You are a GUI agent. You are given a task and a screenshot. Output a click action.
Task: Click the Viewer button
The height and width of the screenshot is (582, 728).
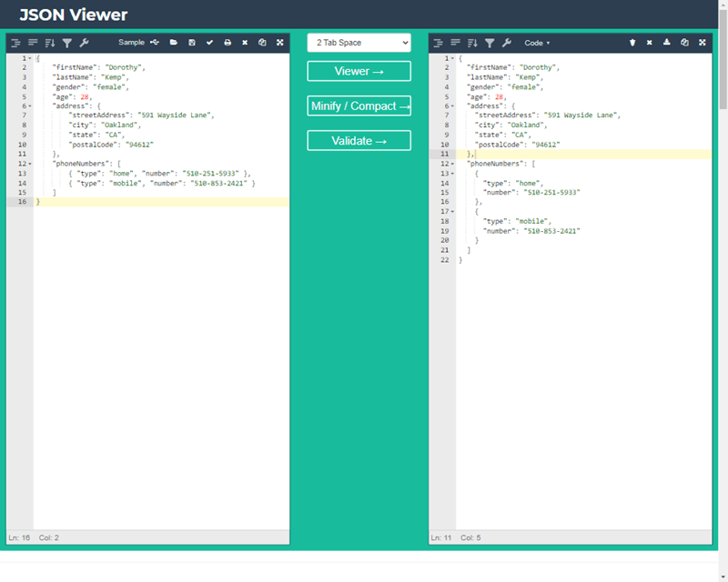[359, 71]
